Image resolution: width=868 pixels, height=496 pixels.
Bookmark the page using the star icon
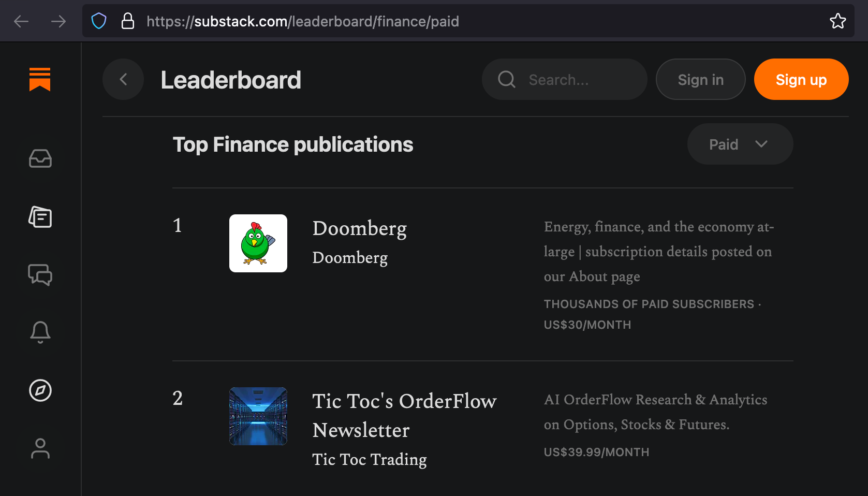[x=837, y=21]
